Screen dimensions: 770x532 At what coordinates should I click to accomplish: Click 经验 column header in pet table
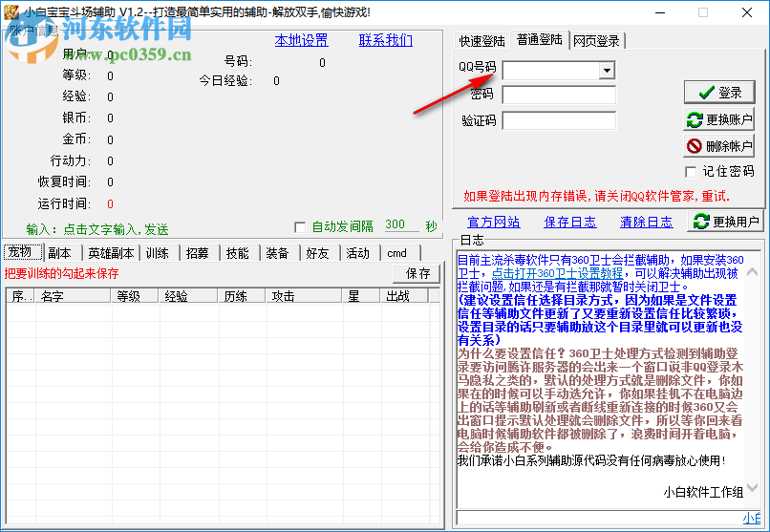[188, 296]
